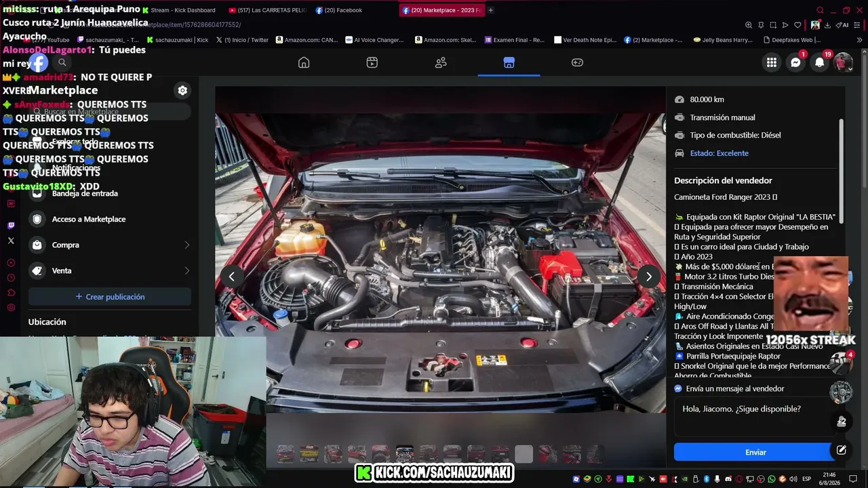Click 'Descripción del vendedor' heading
Viewport: 868px width, 488px height.
(x=723, y=180)
